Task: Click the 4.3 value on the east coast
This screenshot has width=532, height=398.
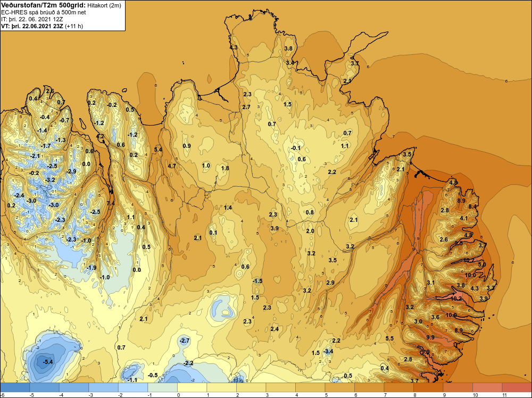Action: [475, 288]
